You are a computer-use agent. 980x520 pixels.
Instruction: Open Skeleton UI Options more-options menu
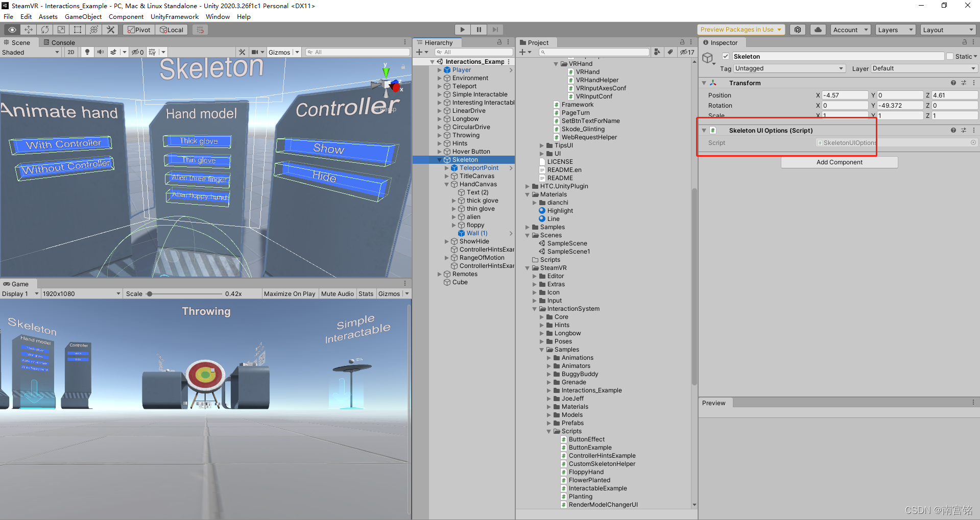click(x=974, y=130)
